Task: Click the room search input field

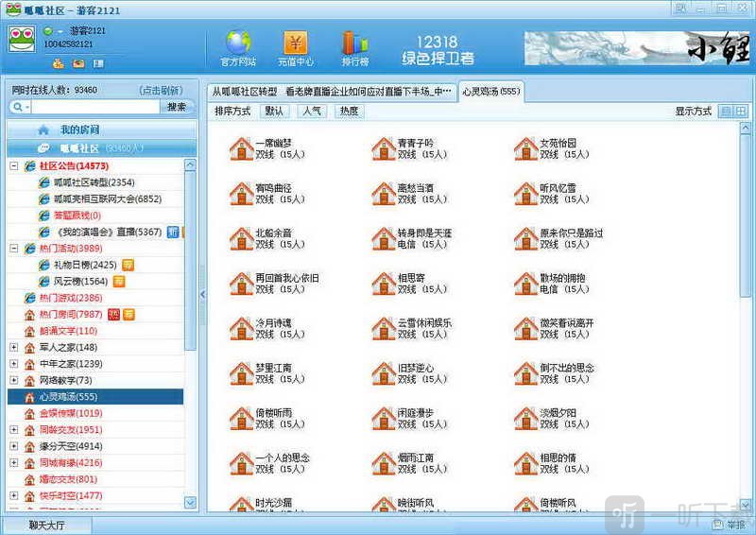Action: (95, 107)
